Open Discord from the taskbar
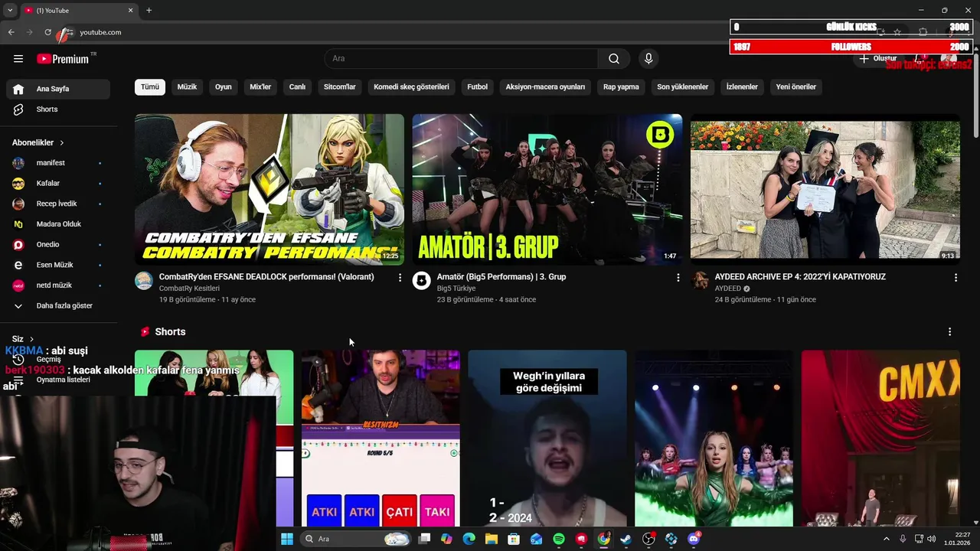 (x=694, y=539)
